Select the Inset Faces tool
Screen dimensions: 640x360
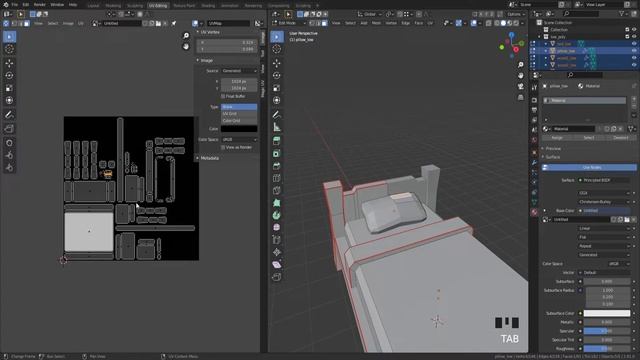pos(277,154)
